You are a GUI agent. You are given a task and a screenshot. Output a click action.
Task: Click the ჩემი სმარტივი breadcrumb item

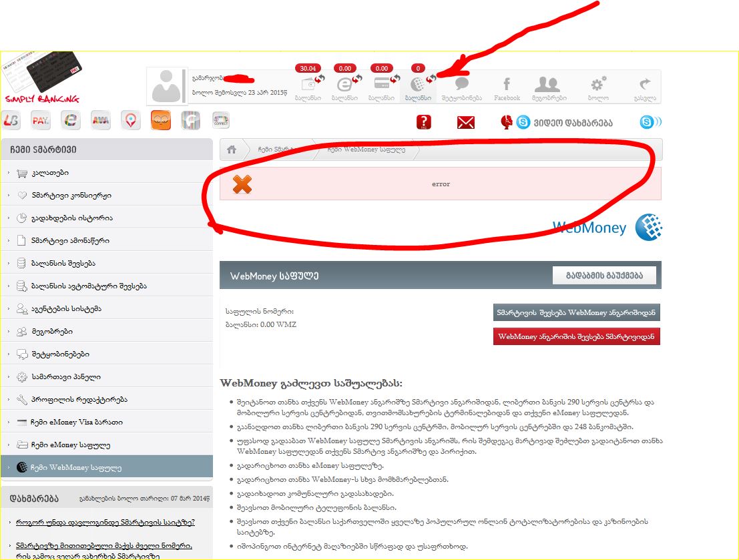tap(278, 150)
